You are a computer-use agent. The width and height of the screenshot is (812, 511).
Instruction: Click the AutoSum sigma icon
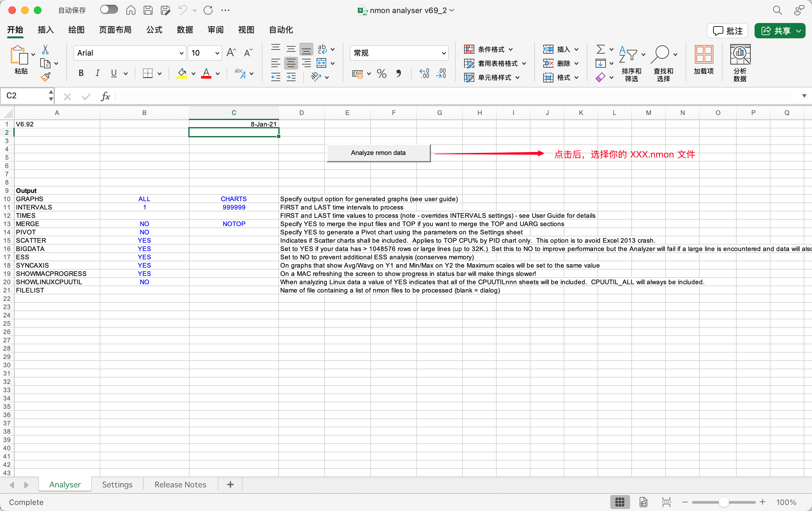point(600,49)
